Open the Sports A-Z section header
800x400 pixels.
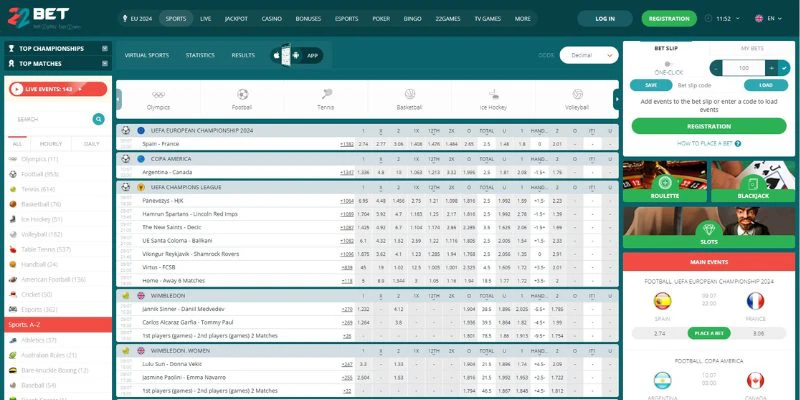pyautogui.click(x=58, y=324)
